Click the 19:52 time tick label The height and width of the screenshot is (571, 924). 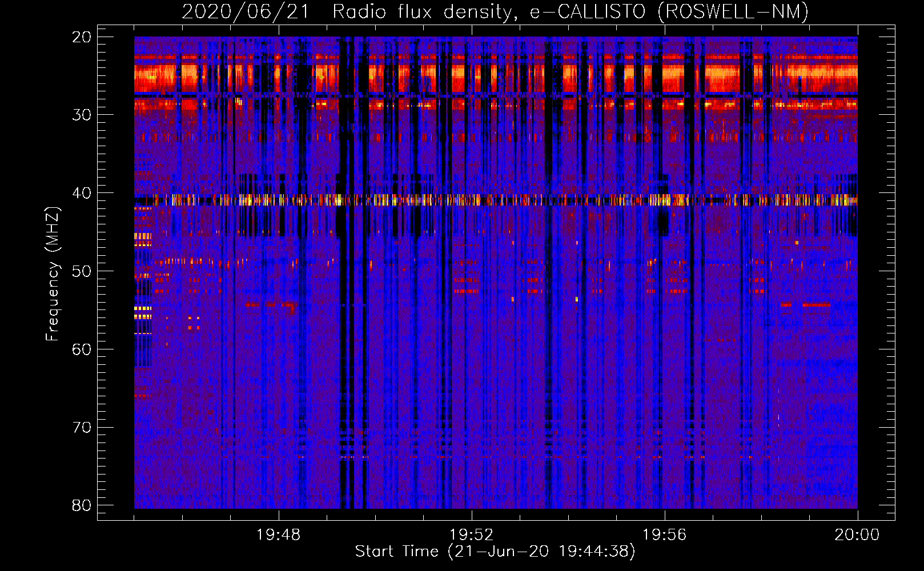[x=471, y=535]
